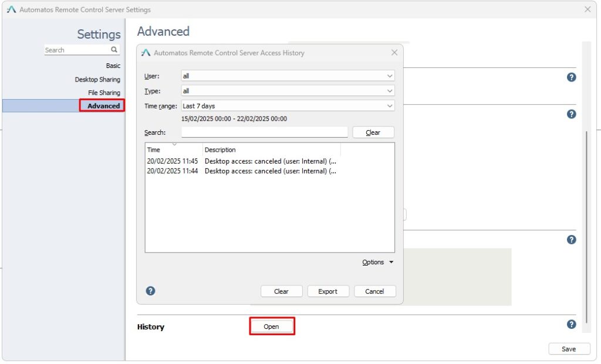Image resolution: width=601 pixels, height=364 pixels.
Task: Click the help icon beside the grayed section
Action: 570,240
